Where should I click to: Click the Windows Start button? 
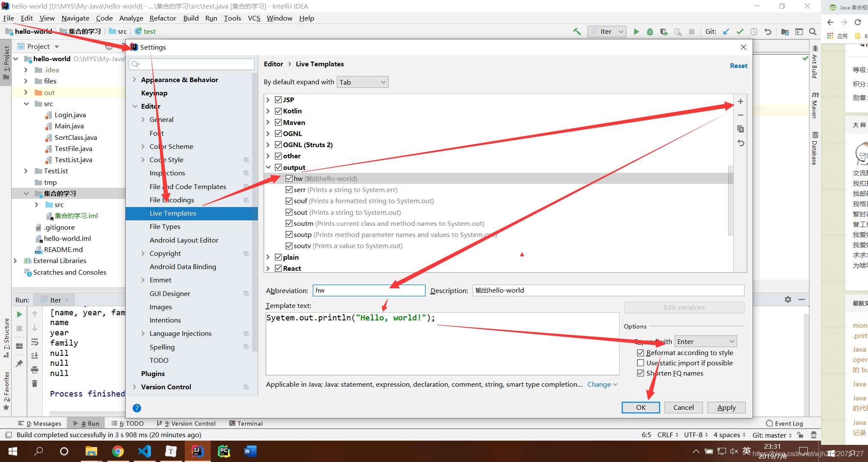point(13,451)
